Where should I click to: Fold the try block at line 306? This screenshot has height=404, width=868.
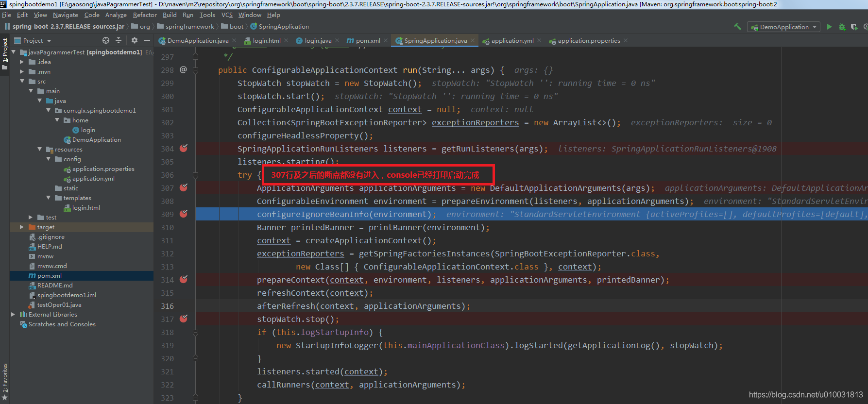click(196, 175)
